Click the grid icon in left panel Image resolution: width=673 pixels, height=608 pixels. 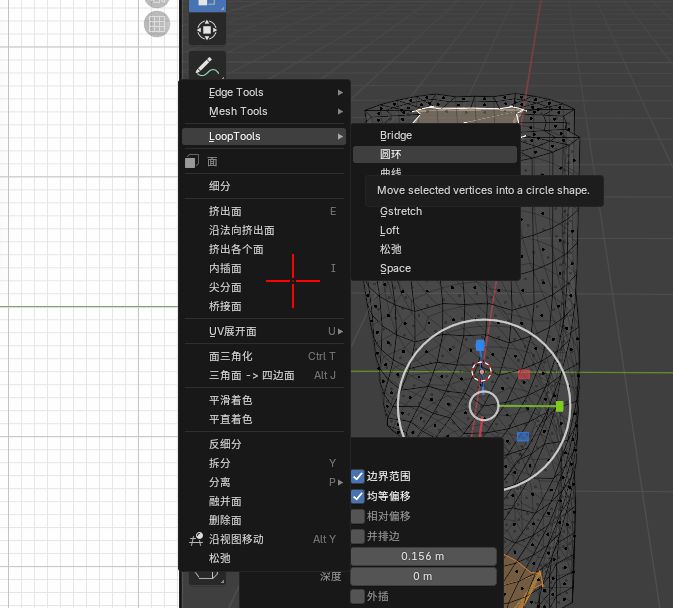coord(157,24)
